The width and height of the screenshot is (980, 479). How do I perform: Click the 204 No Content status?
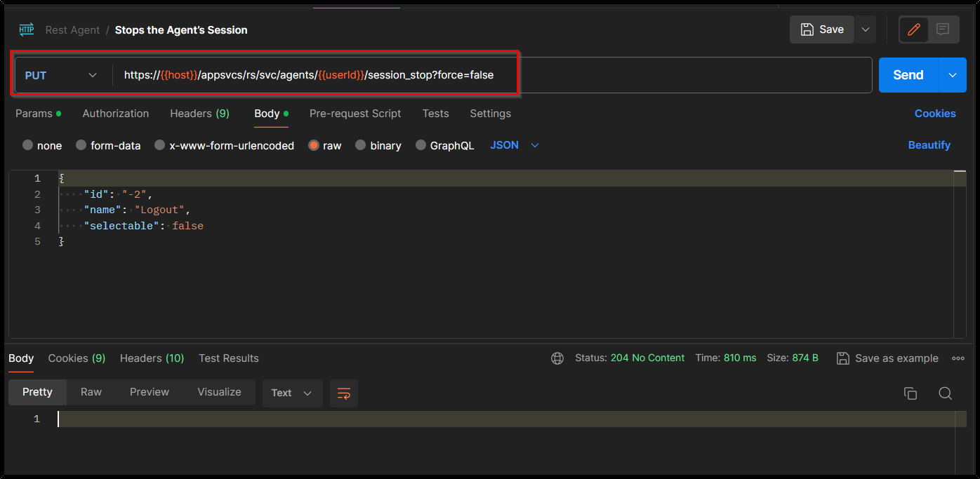point(647,358)
